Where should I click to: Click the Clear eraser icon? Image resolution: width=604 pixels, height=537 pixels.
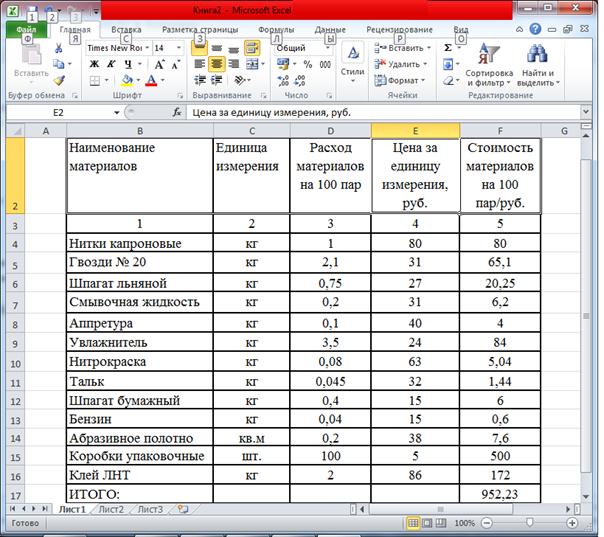(x=448, y=81)
